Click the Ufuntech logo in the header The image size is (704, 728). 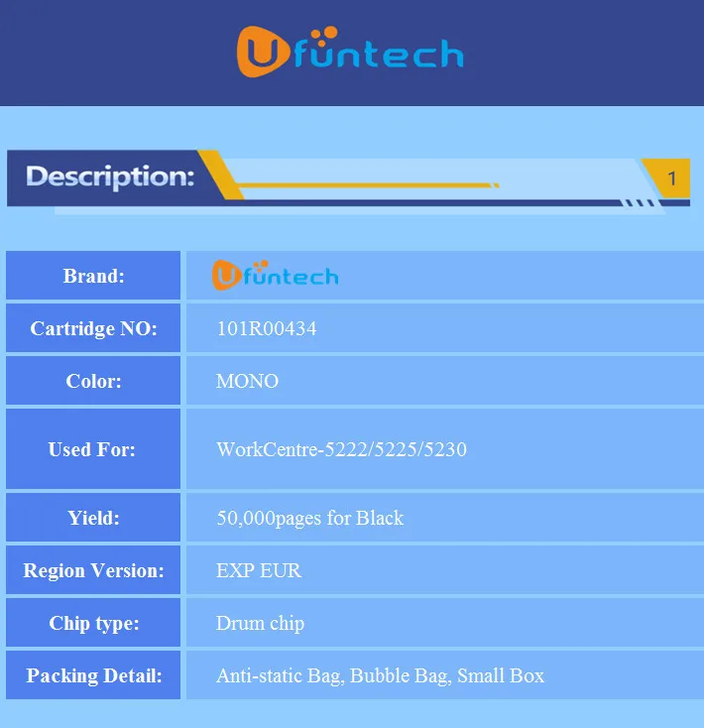350,52
